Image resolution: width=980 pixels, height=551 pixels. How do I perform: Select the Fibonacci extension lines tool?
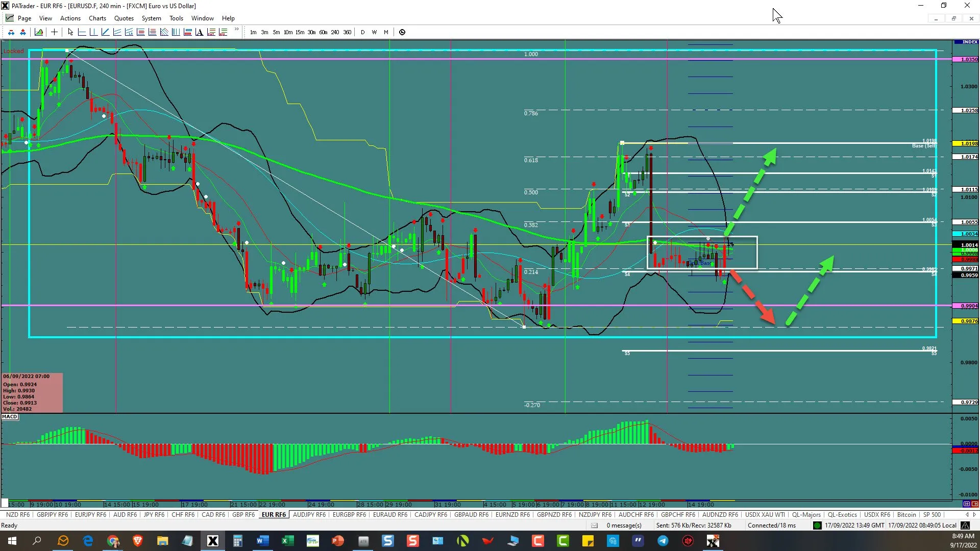pyautogui.click(x=152, y=32)
